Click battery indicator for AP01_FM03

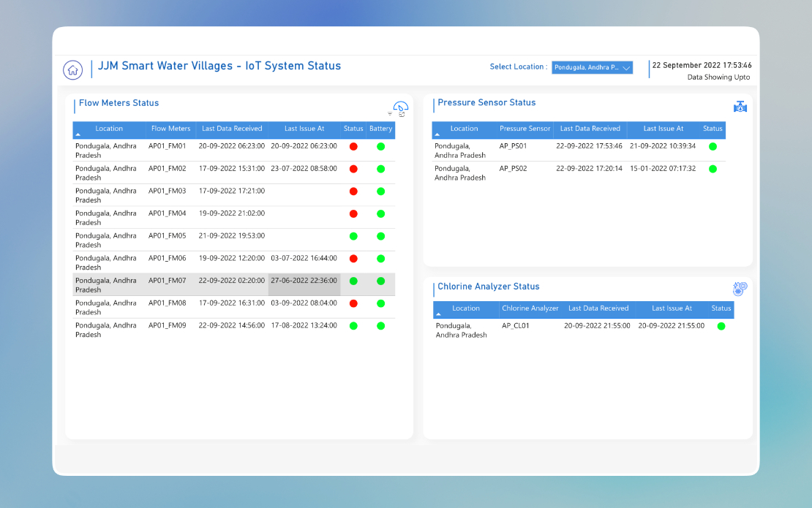coord(380,192)
